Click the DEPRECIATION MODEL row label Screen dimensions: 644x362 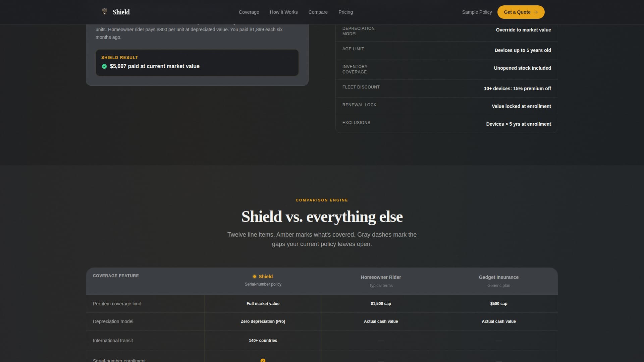[358, 31]
